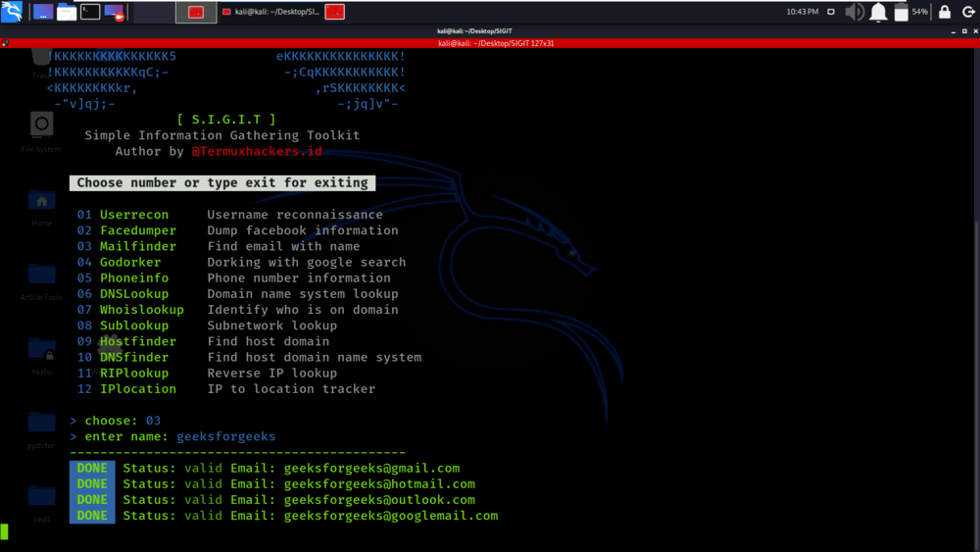This screenshot has height=552, width=980.
Task: Click the battery indicator showing 54%
Action: [x=910, y=12]
